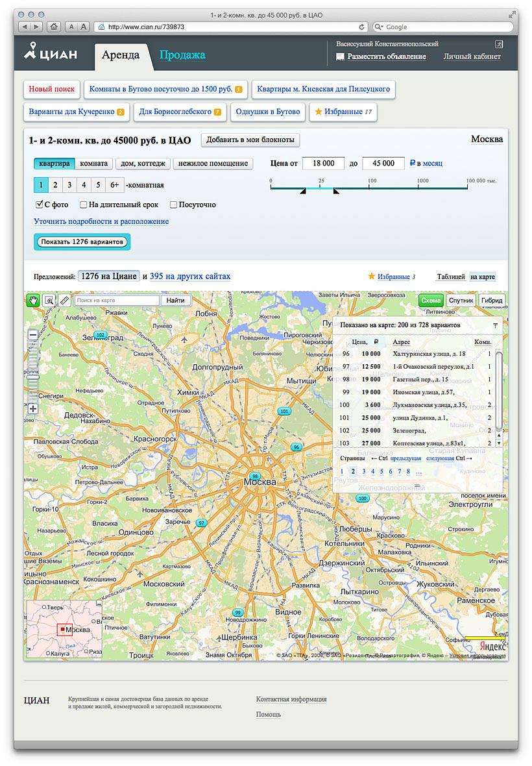Screen dimensions: 532x766
Task: Activate the map zoom-to-area magnifier tool
Action: click(x=49, y=301)
